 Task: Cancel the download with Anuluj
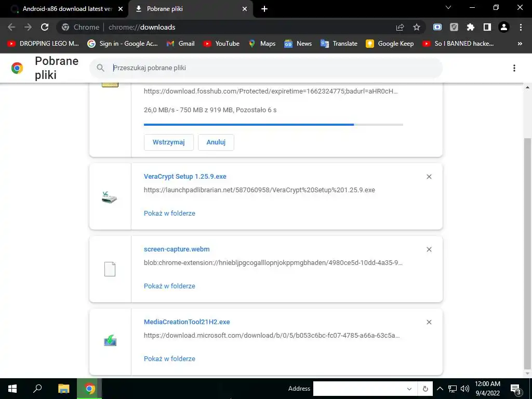click(216, 142)
